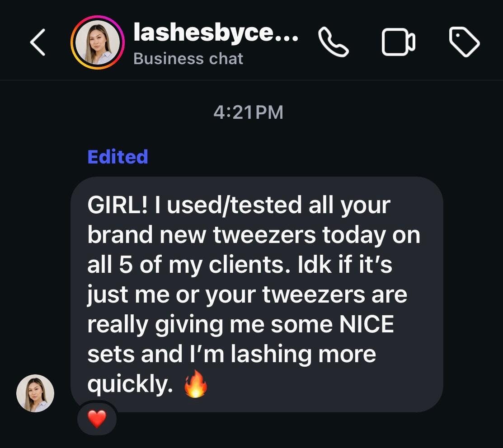The image size is (503, 448).
Task: Click the small sender avatar beside message
Action: tap(35, 393)
